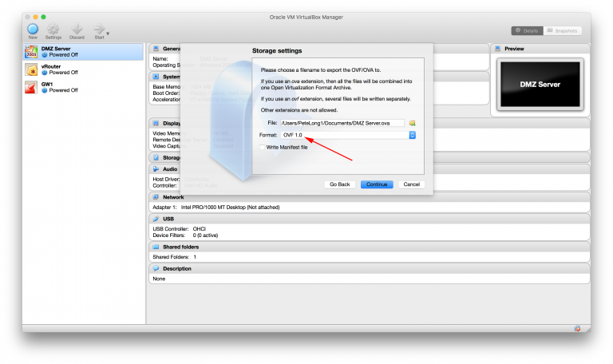
Task: Cancel the export appliance dialog
Action: pos(411,184)
